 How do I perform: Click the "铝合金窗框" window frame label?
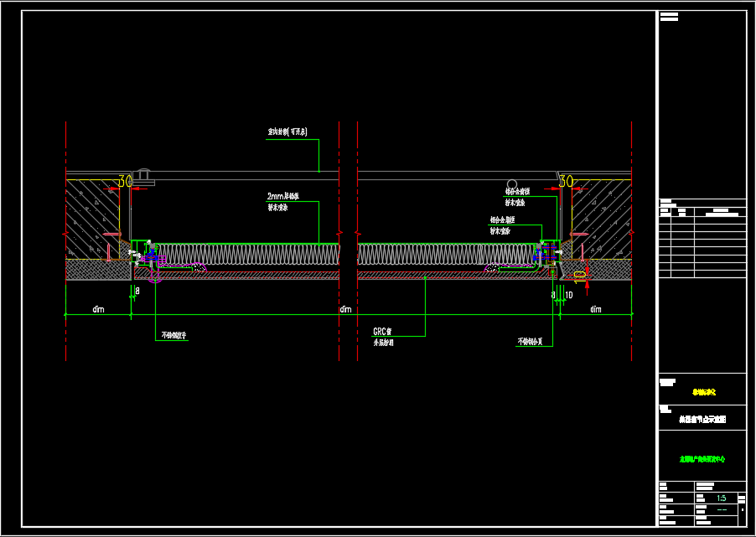[517, 192]
